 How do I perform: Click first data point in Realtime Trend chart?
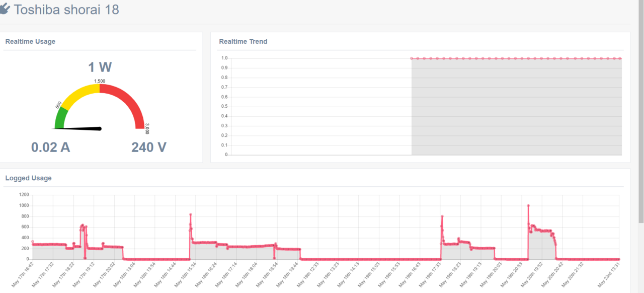412,58
